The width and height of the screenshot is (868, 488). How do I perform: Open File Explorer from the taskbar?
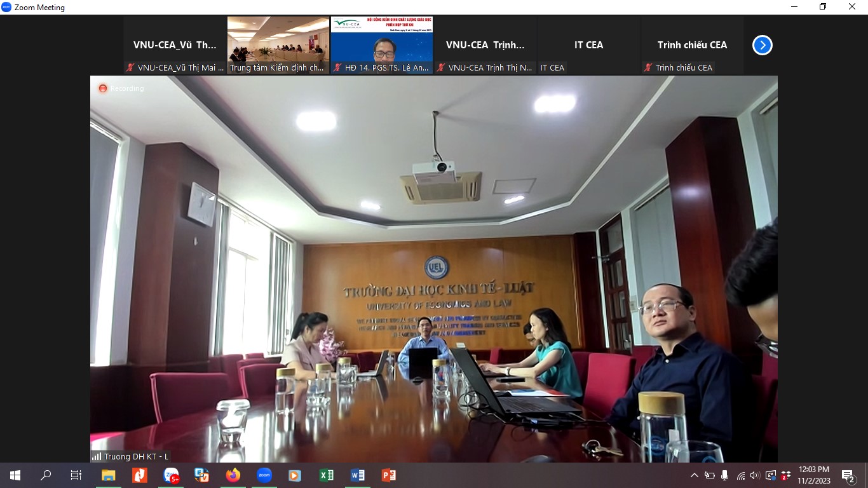[109, 475]
